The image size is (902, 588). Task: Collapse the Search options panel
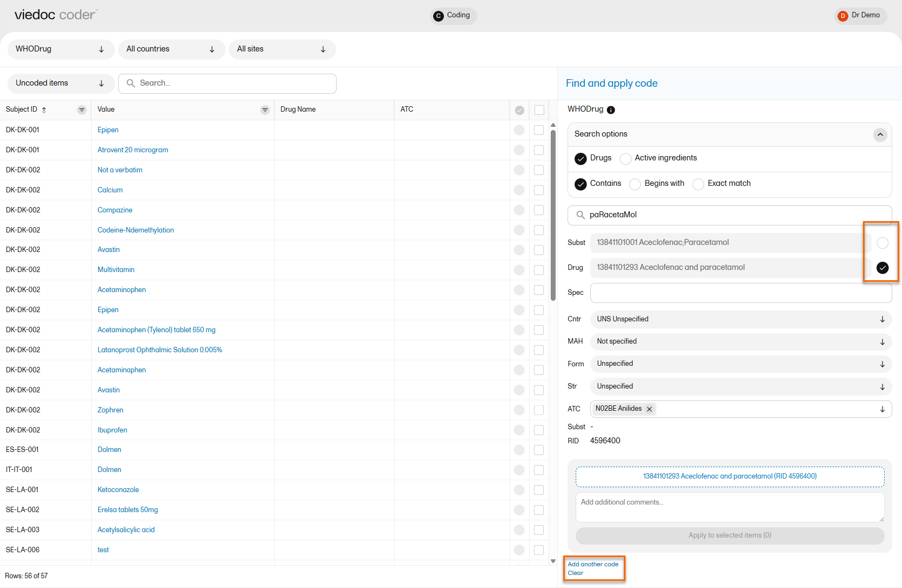pos(880,134)
